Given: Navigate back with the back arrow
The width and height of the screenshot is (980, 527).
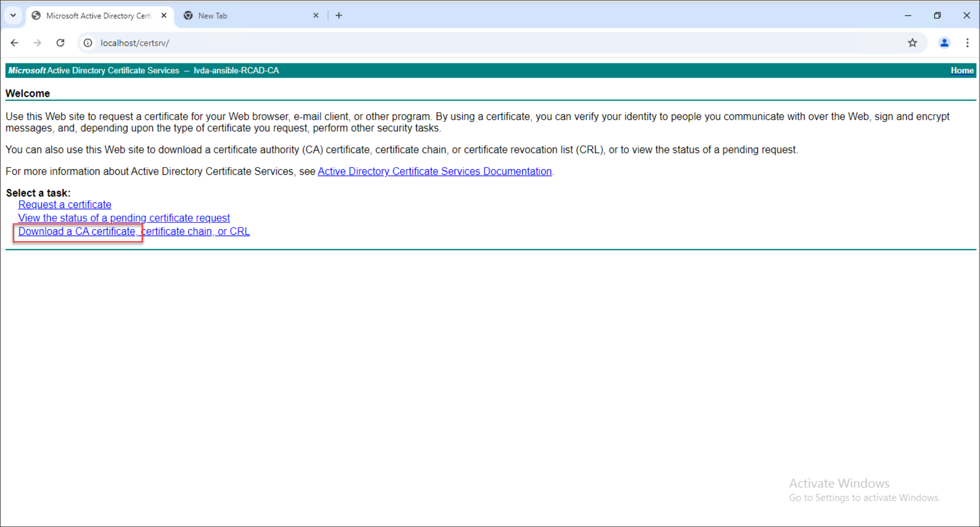Looking at the screenshot, I should (15, 43).
